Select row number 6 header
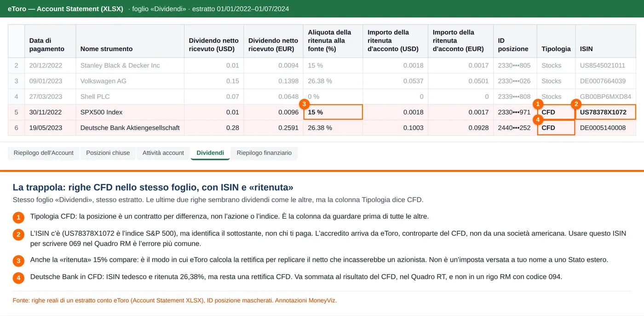This screenshot has height=316, width=644. [x=17, y=128]
